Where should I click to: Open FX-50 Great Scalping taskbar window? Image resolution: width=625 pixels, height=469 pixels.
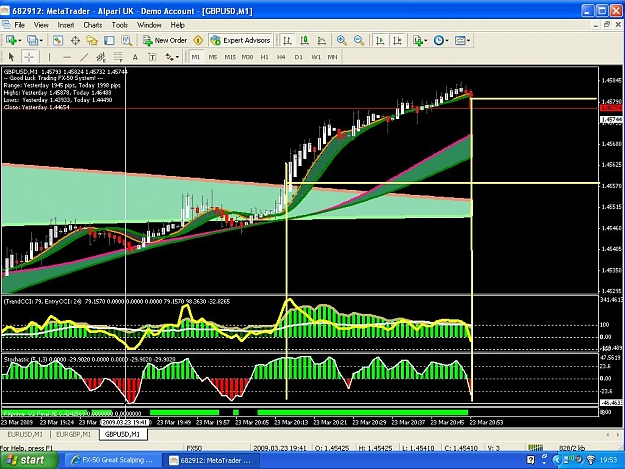coord(112,460)
